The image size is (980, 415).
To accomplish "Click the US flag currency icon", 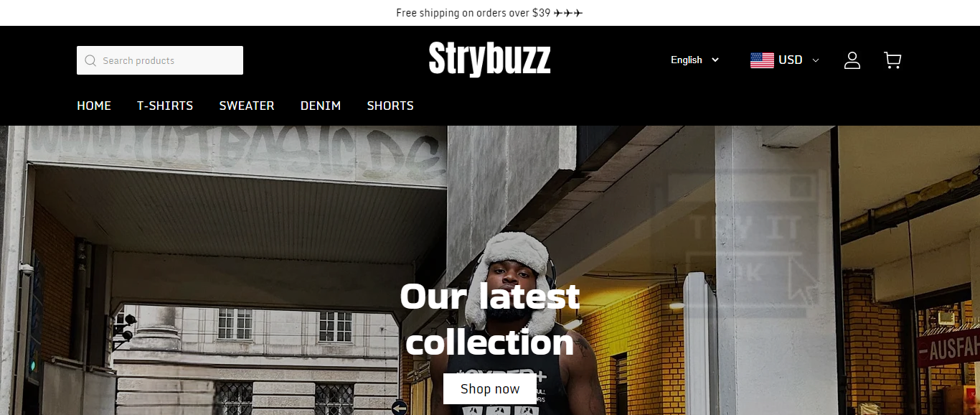I will click(x=762, y=60).
